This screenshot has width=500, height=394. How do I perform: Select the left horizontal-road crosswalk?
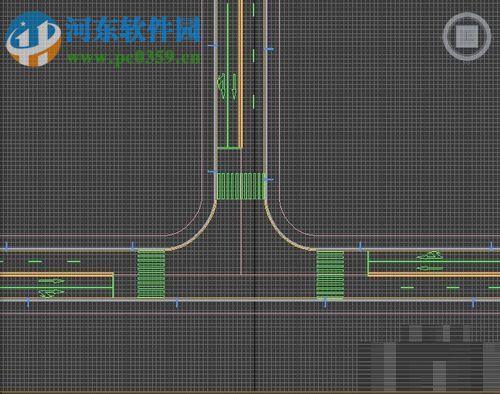[151, 273]
